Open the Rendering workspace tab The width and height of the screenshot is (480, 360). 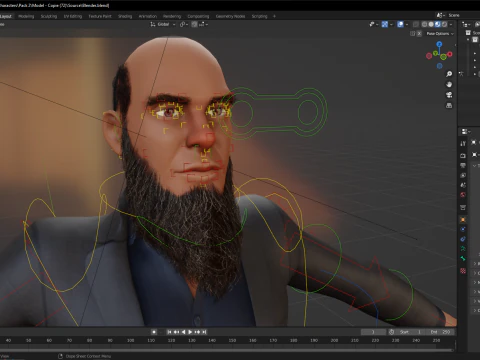click(172, 16)
